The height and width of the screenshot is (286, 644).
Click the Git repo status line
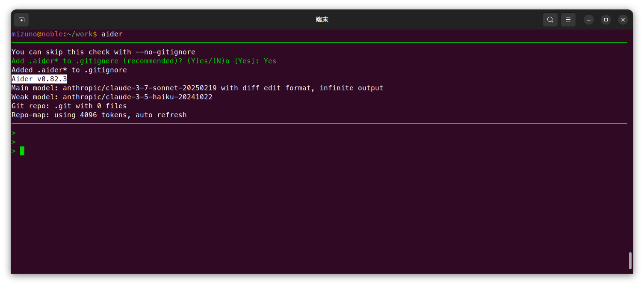69,106
